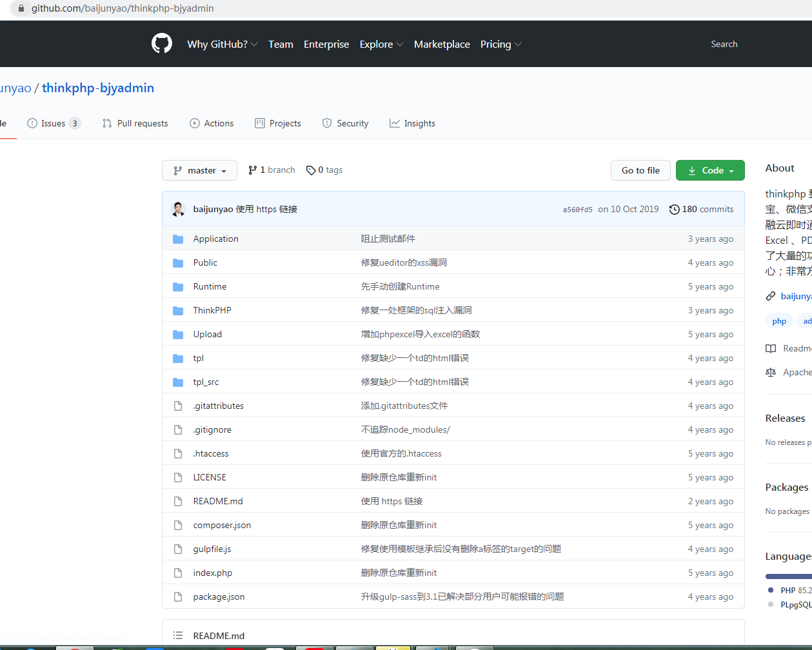This screenshot has width=812, height=650.
Task: Click commit message '先手动创建Runtime'
Action: click(x=400, y=286)
